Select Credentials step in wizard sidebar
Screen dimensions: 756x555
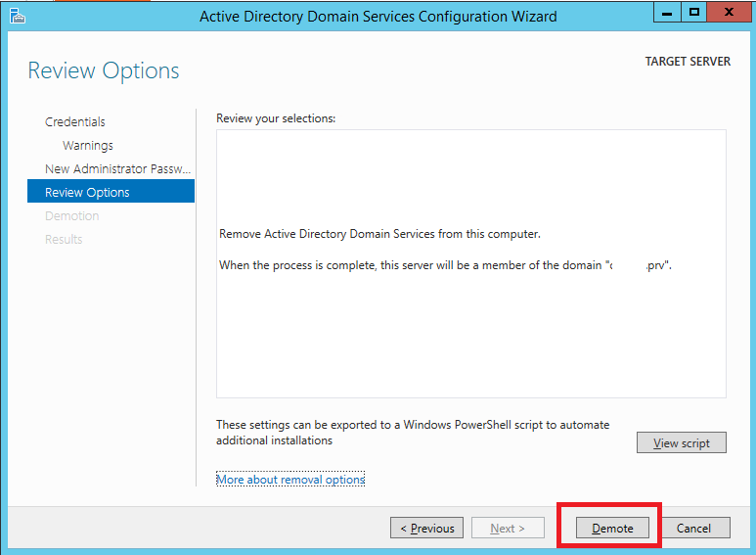pyautogui.click(x=75, y=121)
